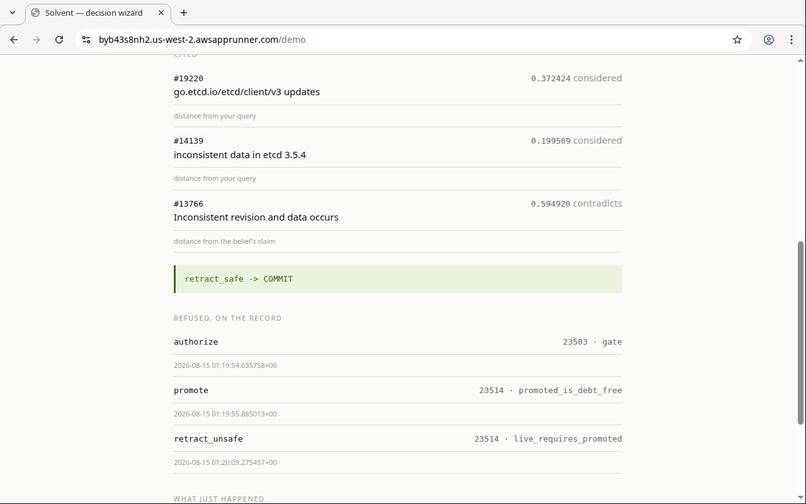This screenshot has height=504, width=806.
Task: Open site information icon in address bar
Action: [86, 40]
